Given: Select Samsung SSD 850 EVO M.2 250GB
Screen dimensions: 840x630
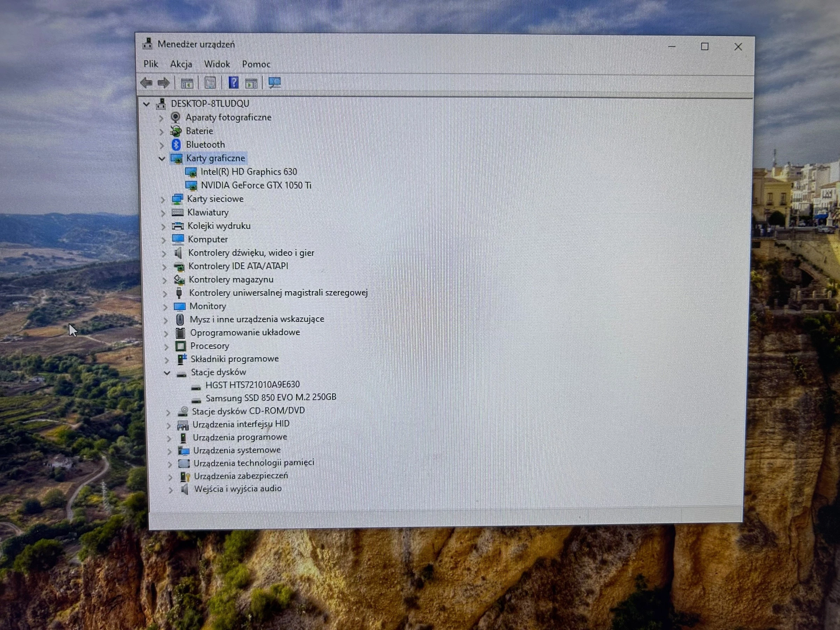Looking at the screenshot, I should click(x=271, y=398).
